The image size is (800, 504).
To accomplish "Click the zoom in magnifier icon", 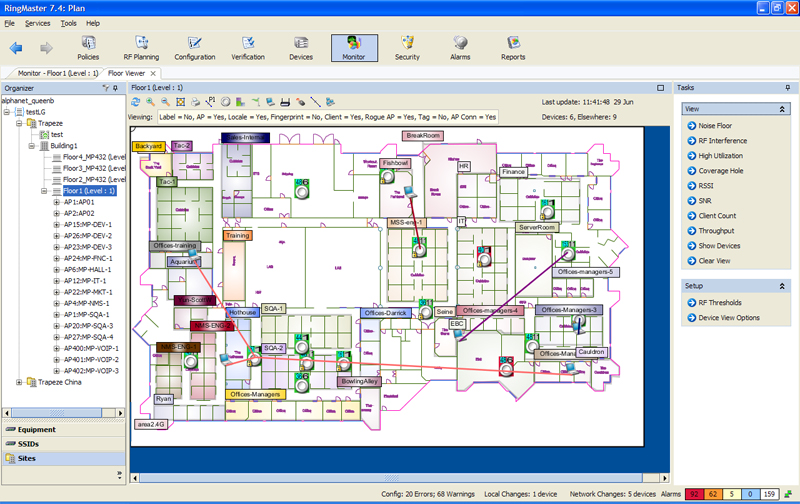I will coord(151,102).
